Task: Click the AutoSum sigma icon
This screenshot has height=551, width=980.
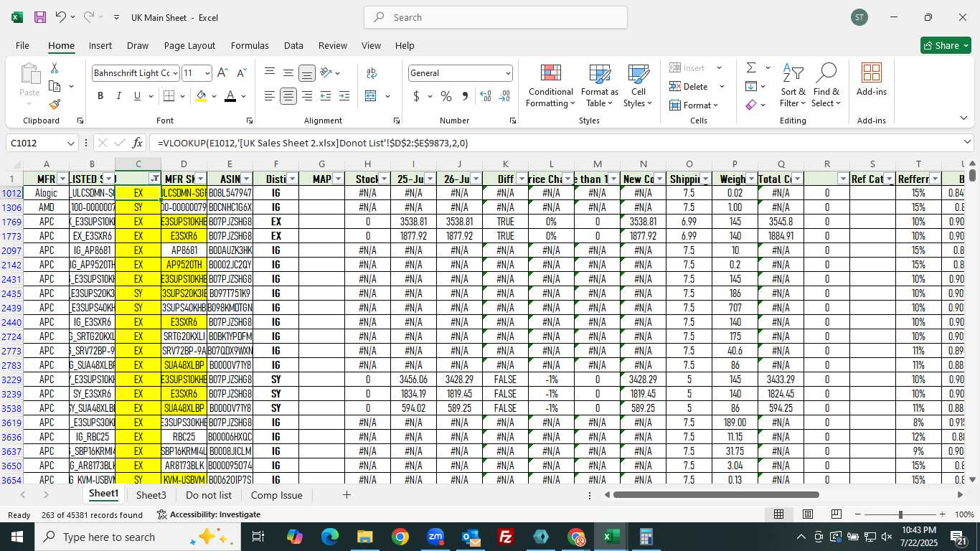Action: (x=751, y=68)
